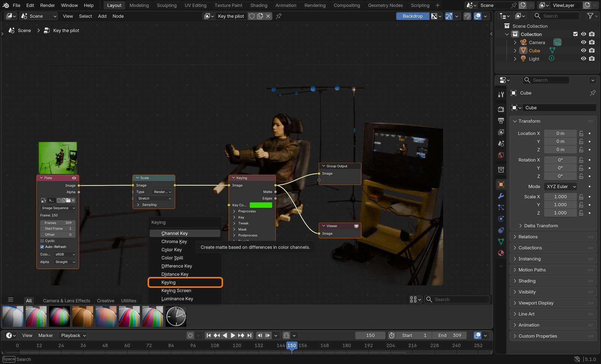
Task: Jump to the first frame
Action: click(x=208, y=335)
